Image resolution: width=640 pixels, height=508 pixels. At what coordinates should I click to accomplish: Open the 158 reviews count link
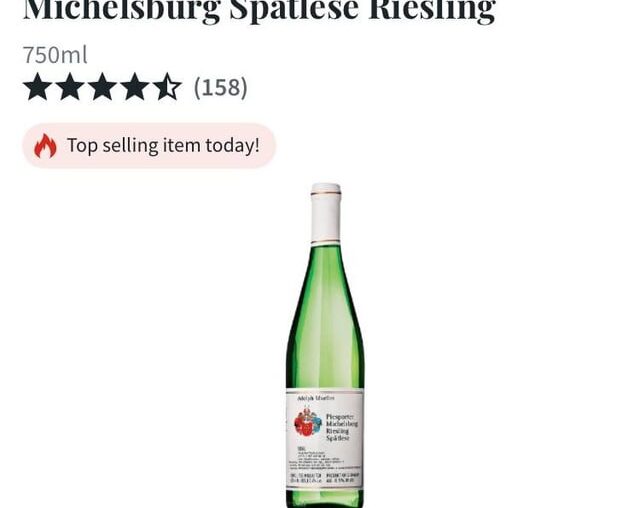tap(220, 87)
